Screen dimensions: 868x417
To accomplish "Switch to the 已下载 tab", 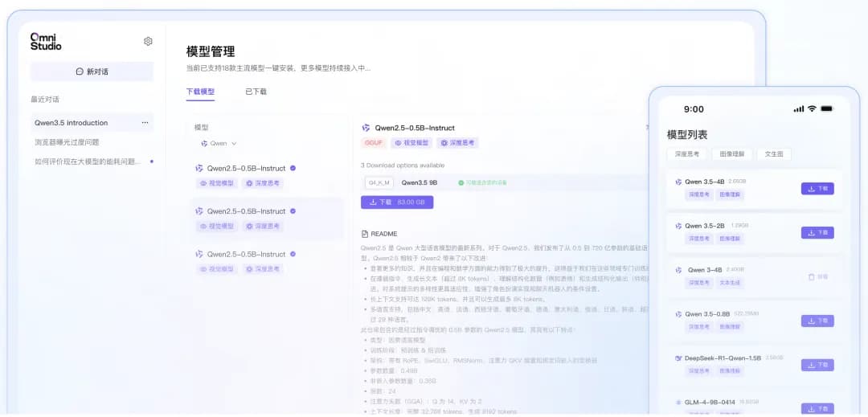I will 256,92.
